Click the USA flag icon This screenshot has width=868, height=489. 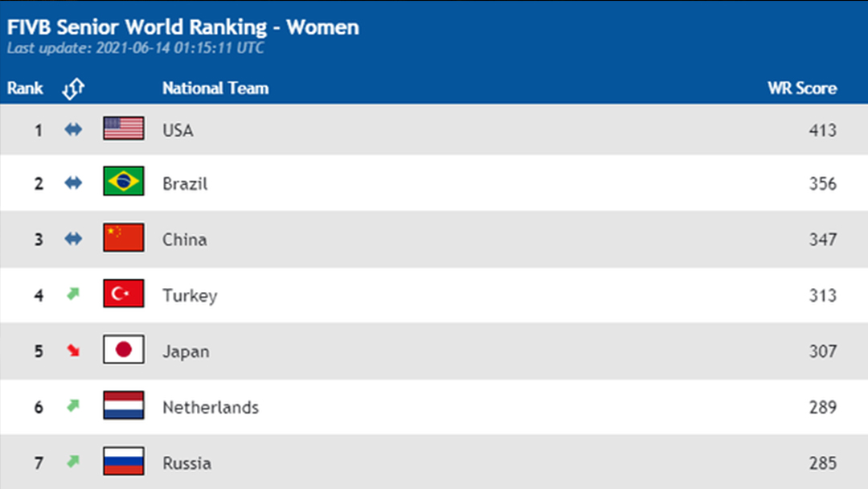pyautogui.click(x=124, y=129)
